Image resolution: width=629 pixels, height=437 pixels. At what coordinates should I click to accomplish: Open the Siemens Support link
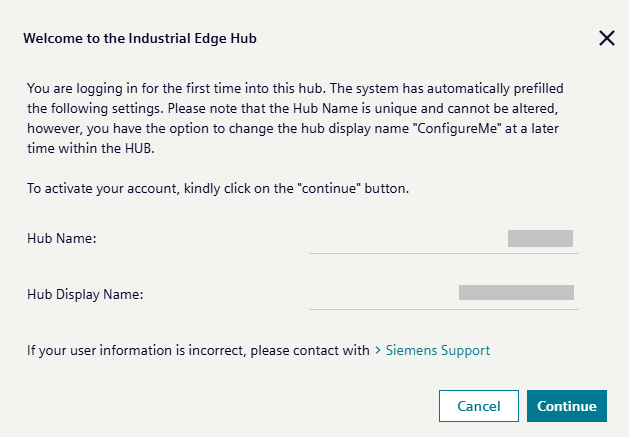[437, 351]
